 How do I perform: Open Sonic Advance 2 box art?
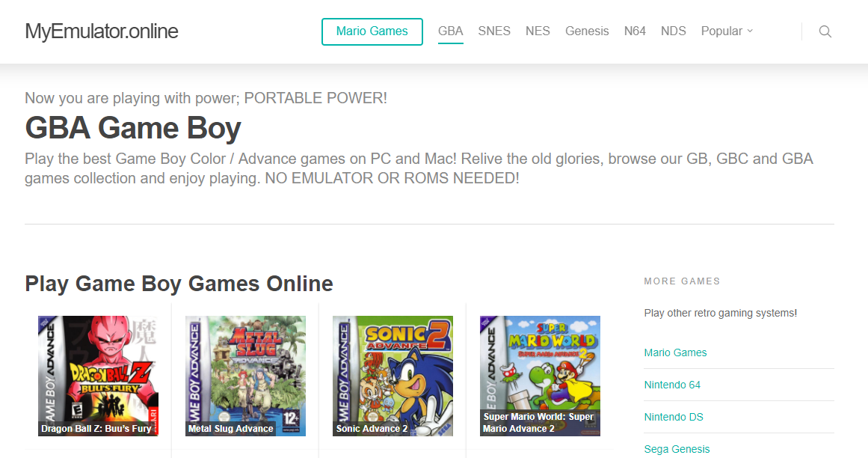tap(393, 376)
